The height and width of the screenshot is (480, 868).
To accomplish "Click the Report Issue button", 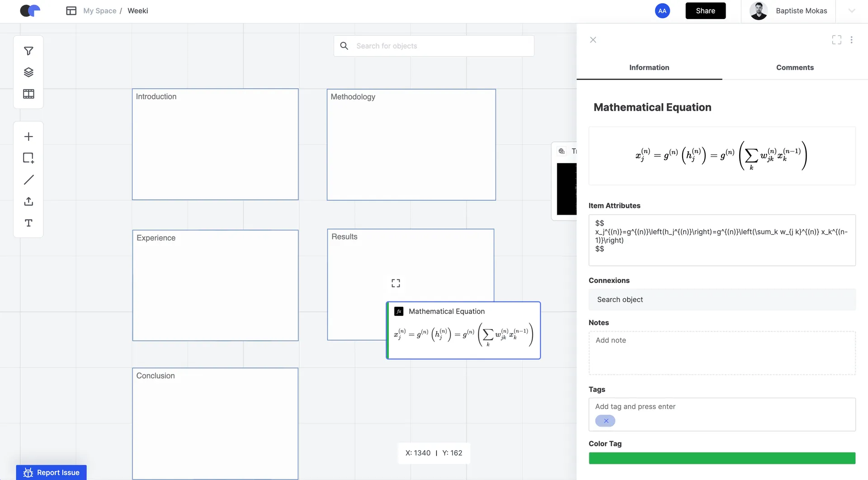I will pos(52,472).
